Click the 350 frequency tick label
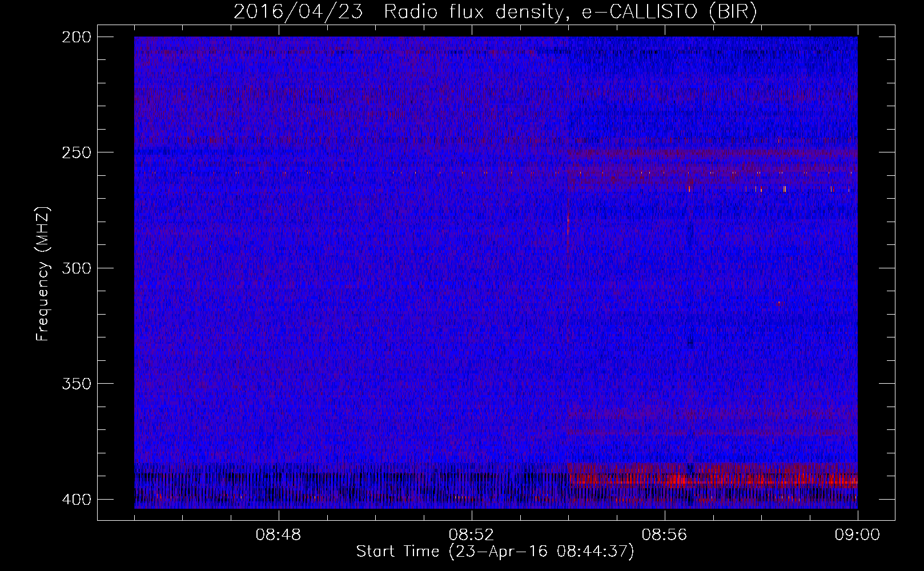 tap(76, 383)
